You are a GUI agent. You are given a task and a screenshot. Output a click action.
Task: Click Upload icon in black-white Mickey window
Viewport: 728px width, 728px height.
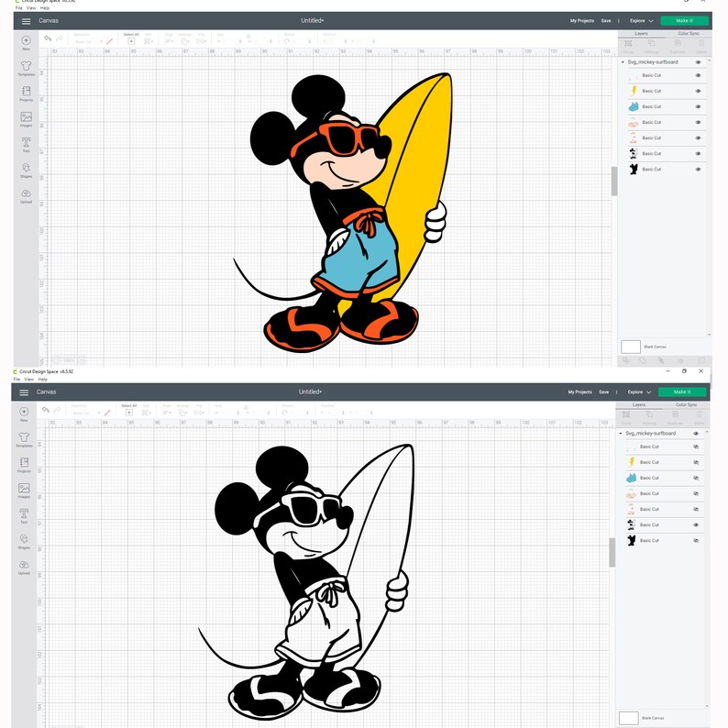[24, 567]
